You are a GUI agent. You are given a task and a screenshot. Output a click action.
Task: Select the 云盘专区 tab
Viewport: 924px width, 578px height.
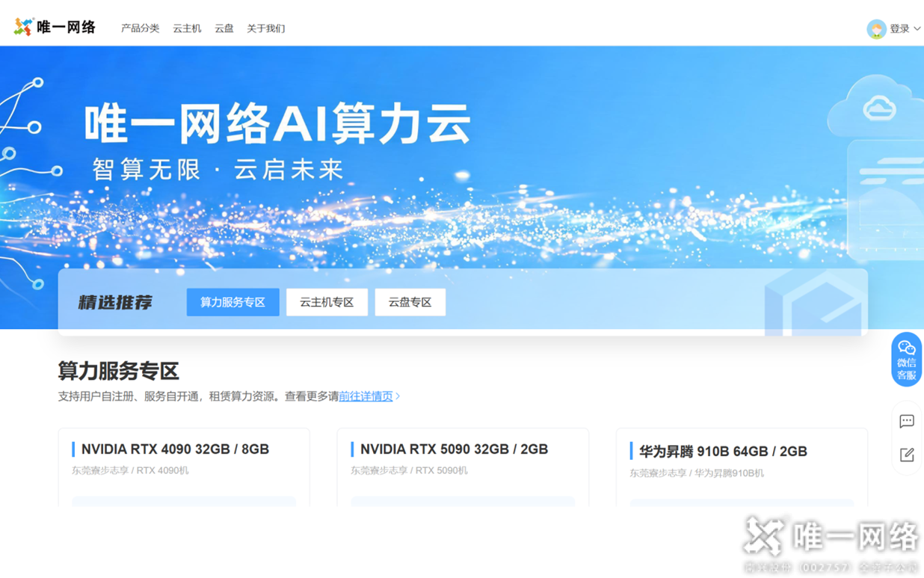(x=410, y=302)
